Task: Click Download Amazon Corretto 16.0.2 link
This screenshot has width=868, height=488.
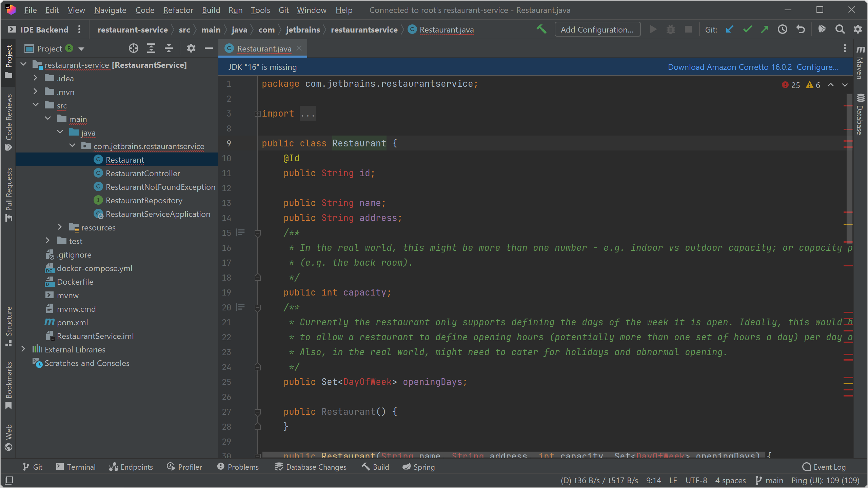Action: 730,67
